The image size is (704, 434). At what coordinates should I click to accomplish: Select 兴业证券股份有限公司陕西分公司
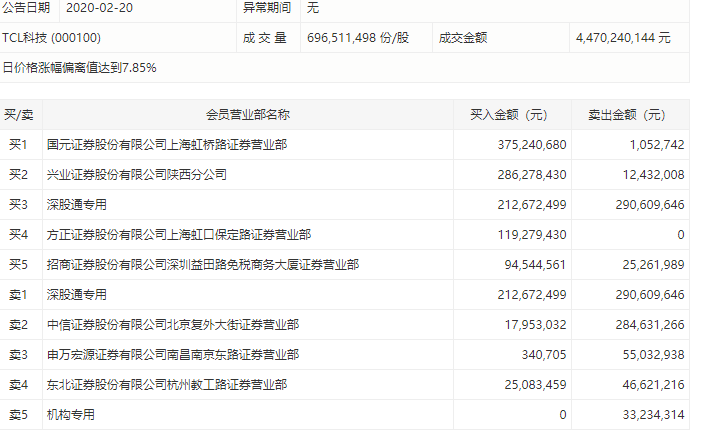pyautogui.click(x=136, y=175)
